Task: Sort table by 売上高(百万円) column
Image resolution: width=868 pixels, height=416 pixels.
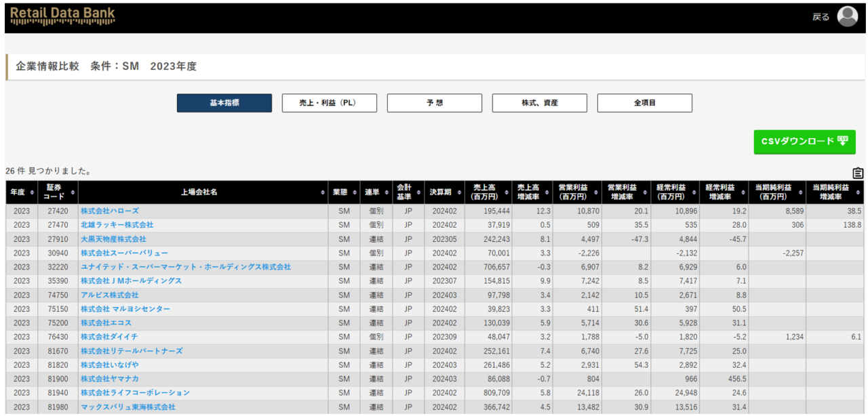Action: (x=487, y=192)
